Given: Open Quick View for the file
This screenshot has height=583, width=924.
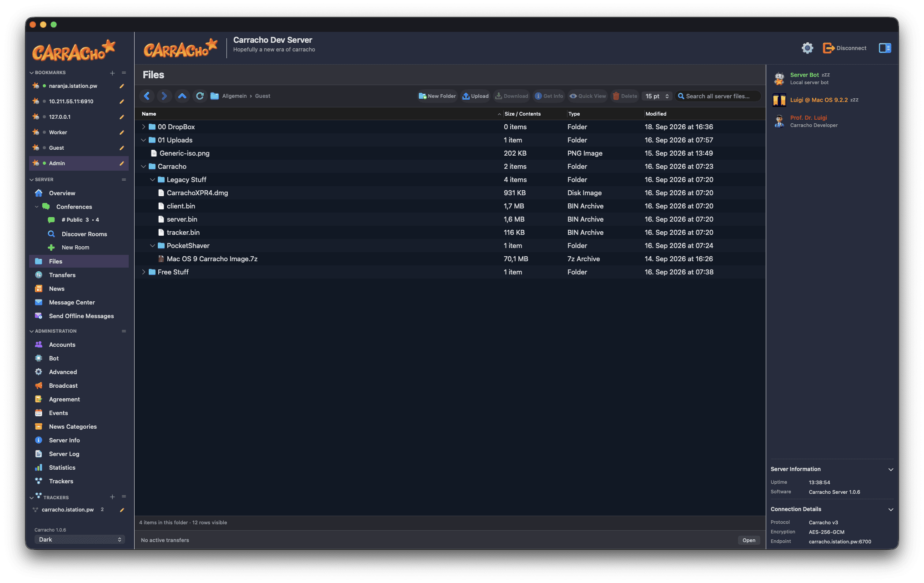Looking at the screenshot, I should (x=588, y=96).
